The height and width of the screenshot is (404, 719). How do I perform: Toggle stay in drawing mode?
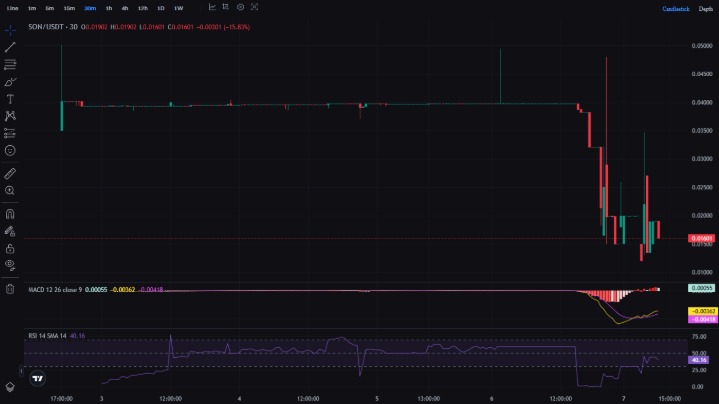[x=10, y=231]
